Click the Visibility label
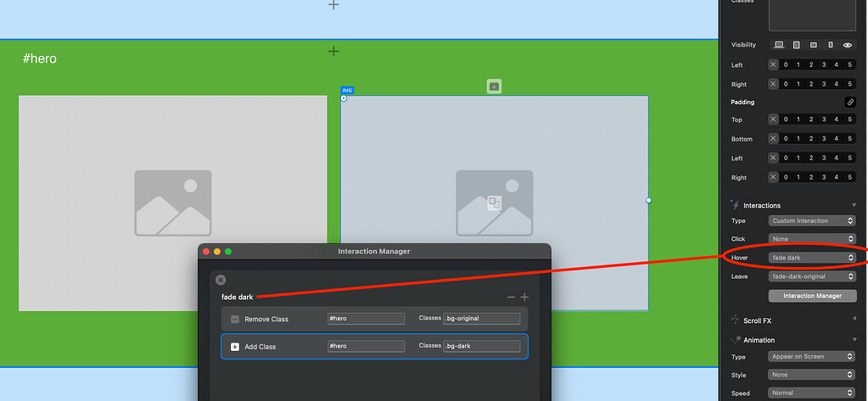The height and width of the screenshot is (401, 868). pos(743,45)
